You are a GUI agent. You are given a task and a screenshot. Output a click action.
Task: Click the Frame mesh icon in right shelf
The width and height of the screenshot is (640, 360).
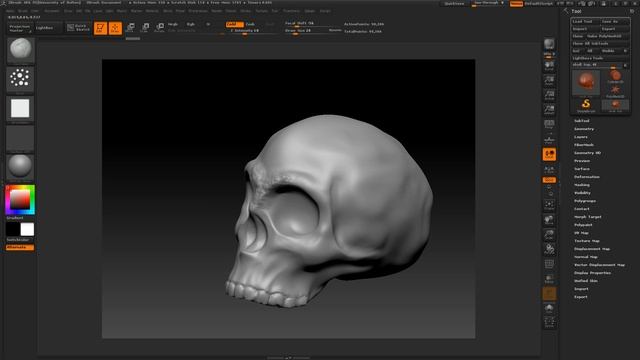click(549, 205)
